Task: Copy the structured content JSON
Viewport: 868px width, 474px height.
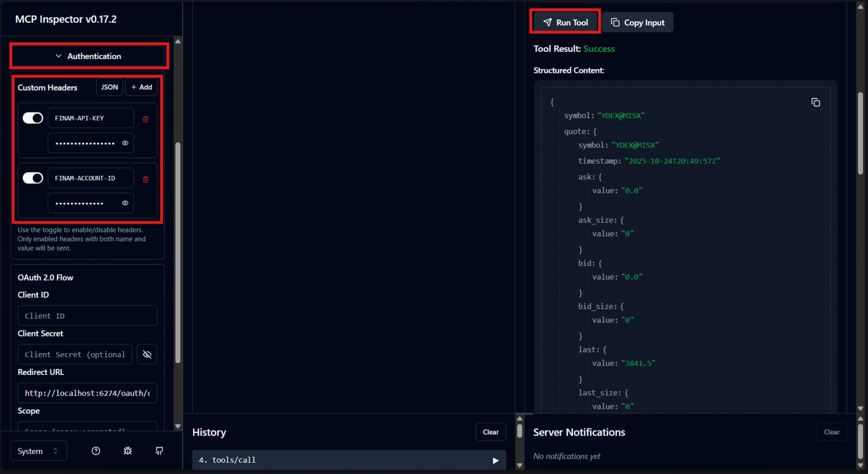Action: pyautogui.click(x=816, y=102)
